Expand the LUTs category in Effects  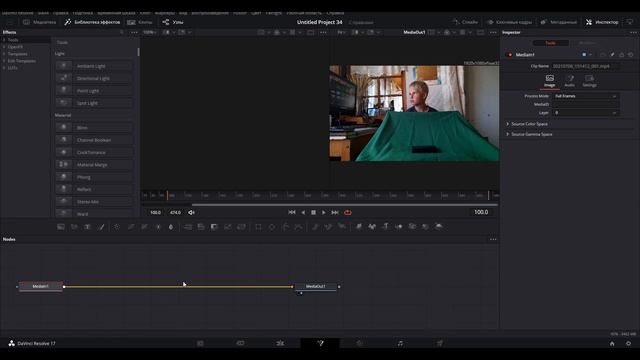point(4,68)
